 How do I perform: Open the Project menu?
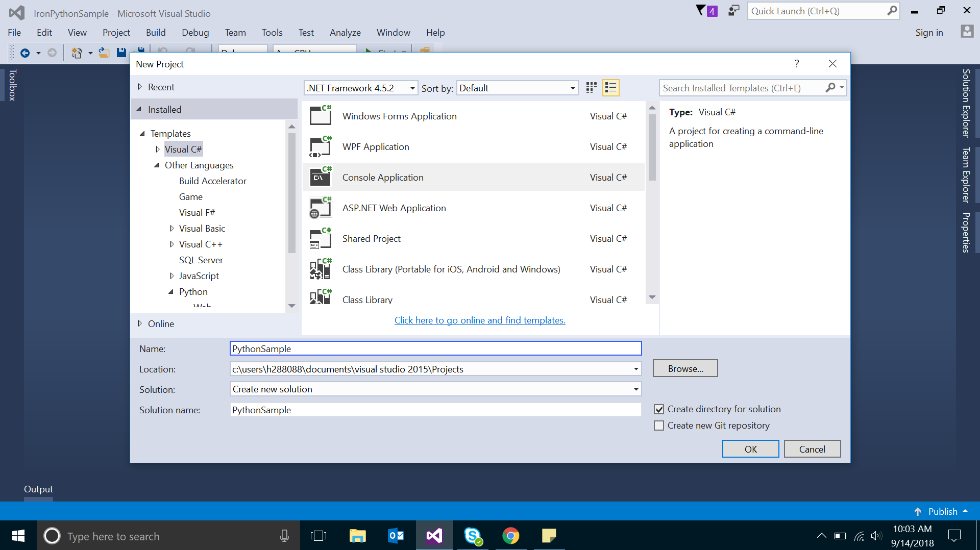pyautogui.click(x=116, y=32)
